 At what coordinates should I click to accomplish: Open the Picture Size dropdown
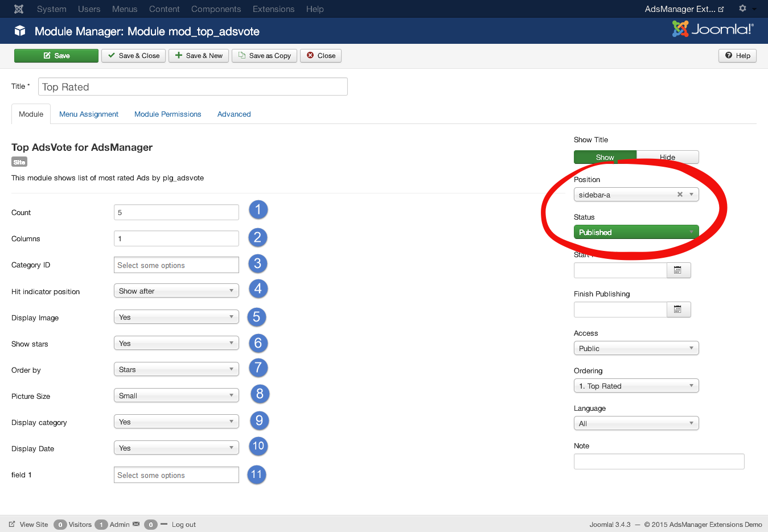click(176, 395)
